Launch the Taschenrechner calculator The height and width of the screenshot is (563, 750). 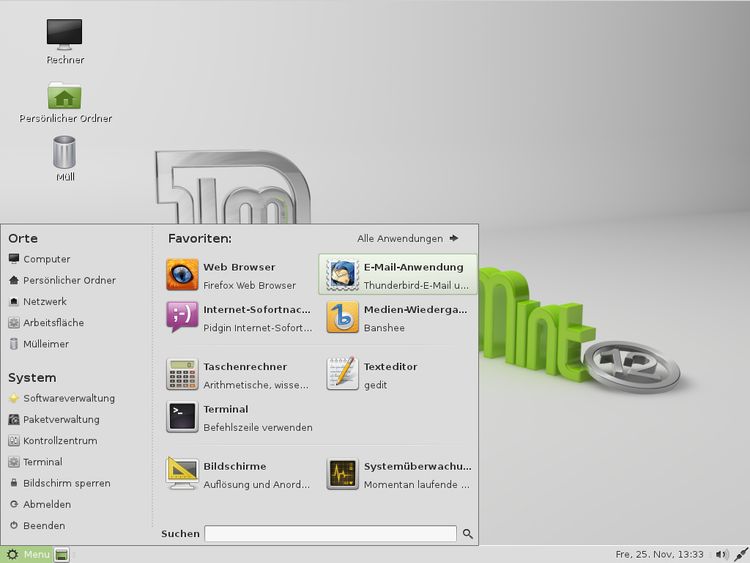[x=238, y=375]
